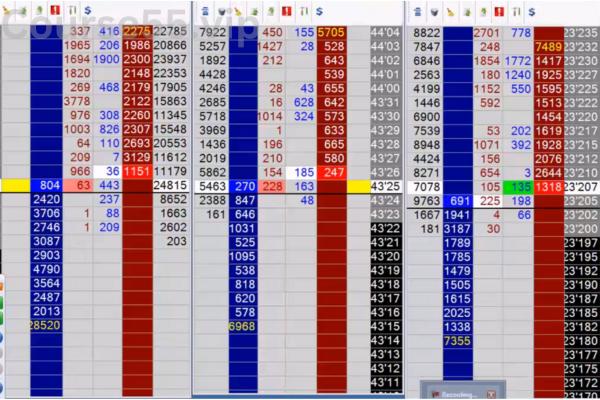600x400 pixels.
Task: Click the broom clear icon in left ladder toolbar
Action: pyautogui.click(x=6, y=10)
